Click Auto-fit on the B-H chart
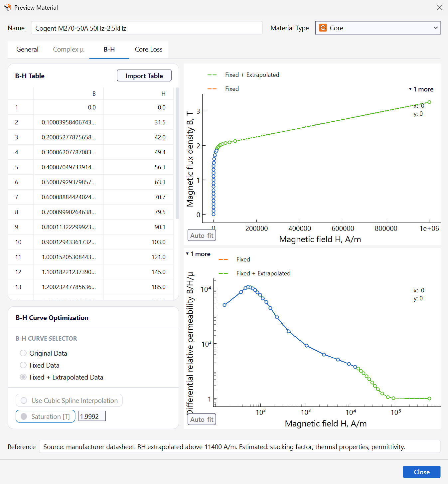 (x=202, y=236)
